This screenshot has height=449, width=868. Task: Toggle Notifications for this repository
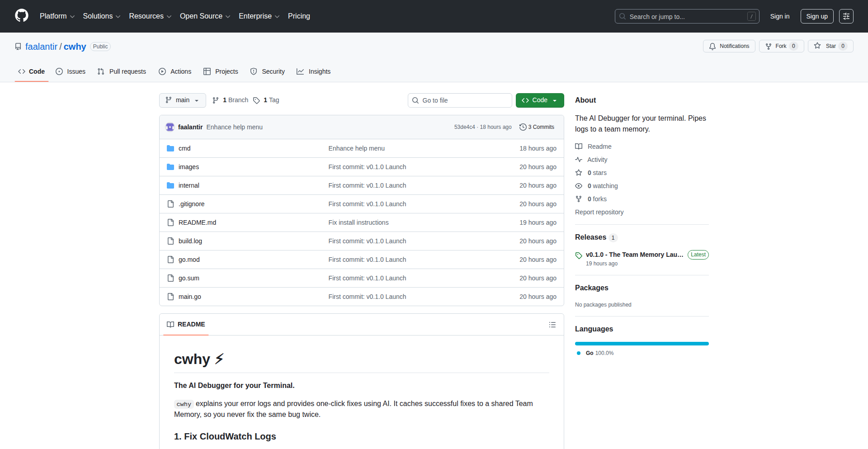point(729,46)
